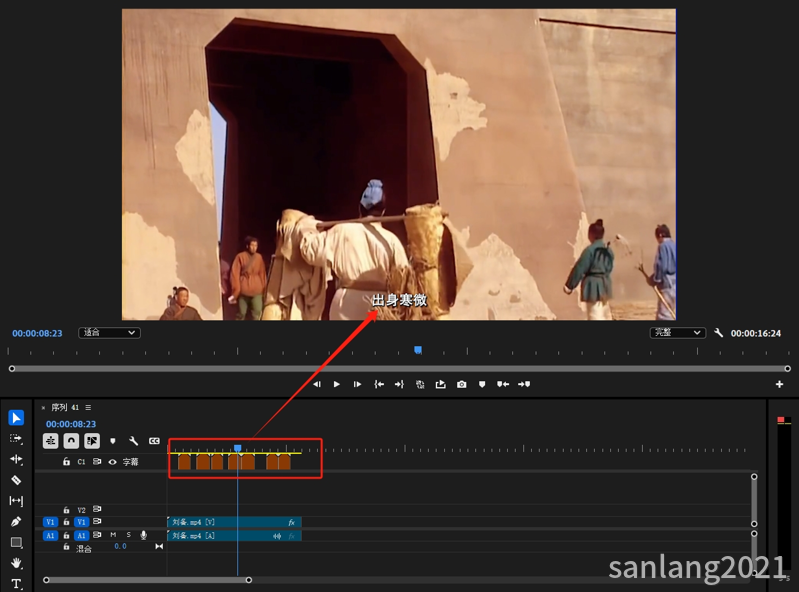Hide the 字幕 subtitle track eye
This screenshot has height=592, width=799.
112,462
